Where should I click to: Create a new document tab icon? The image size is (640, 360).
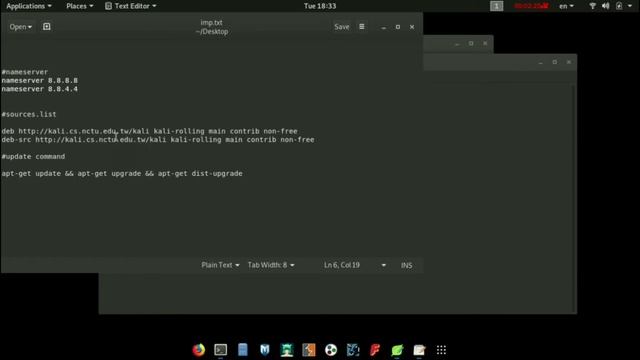[47, 27]
